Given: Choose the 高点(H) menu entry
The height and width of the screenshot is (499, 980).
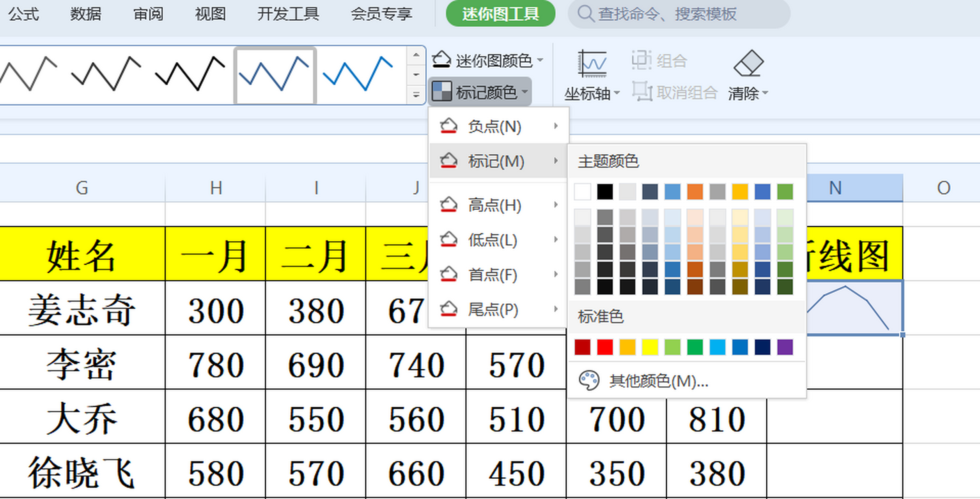Looking at the screenshot, I should 498,204.
